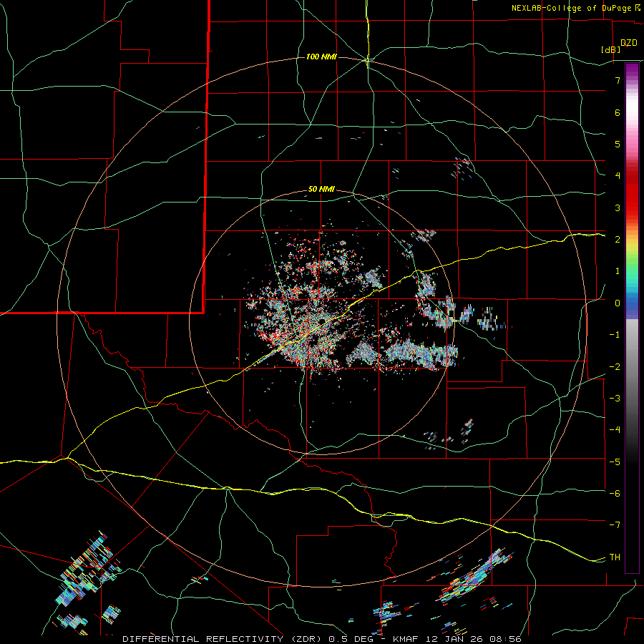644x644 pixels.
Task: Click the -6 value on the dB scale
Action: coord(615,494)
